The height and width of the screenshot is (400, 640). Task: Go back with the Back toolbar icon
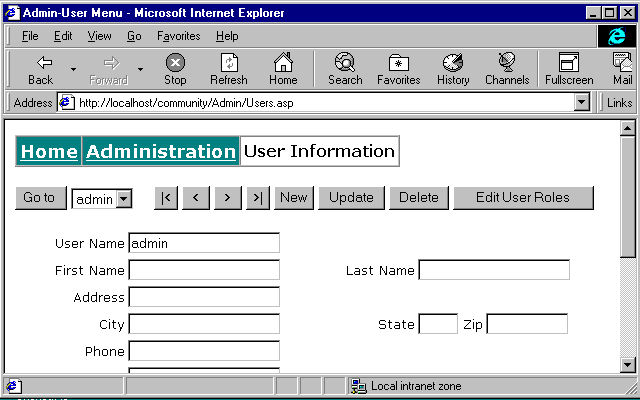point(44,63)
